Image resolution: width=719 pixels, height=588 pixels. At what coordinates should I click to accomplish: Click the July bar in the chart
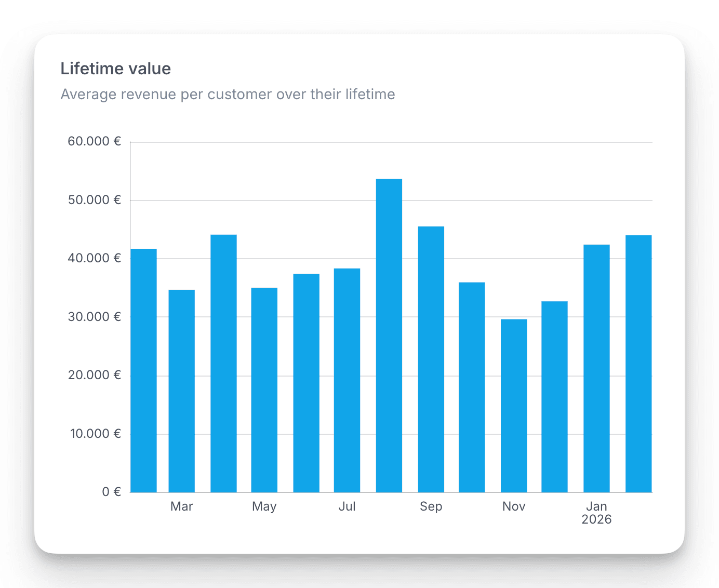(347, 380)
